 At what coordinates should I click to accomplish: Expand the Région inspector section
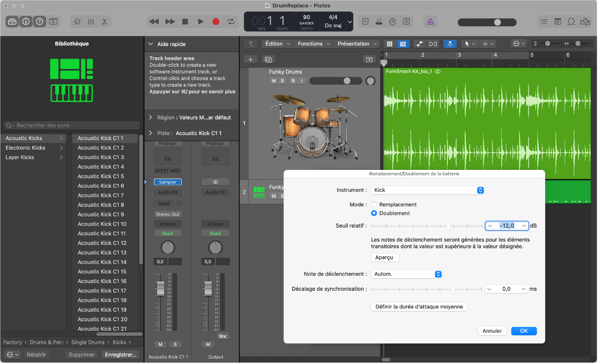[151, 117]
